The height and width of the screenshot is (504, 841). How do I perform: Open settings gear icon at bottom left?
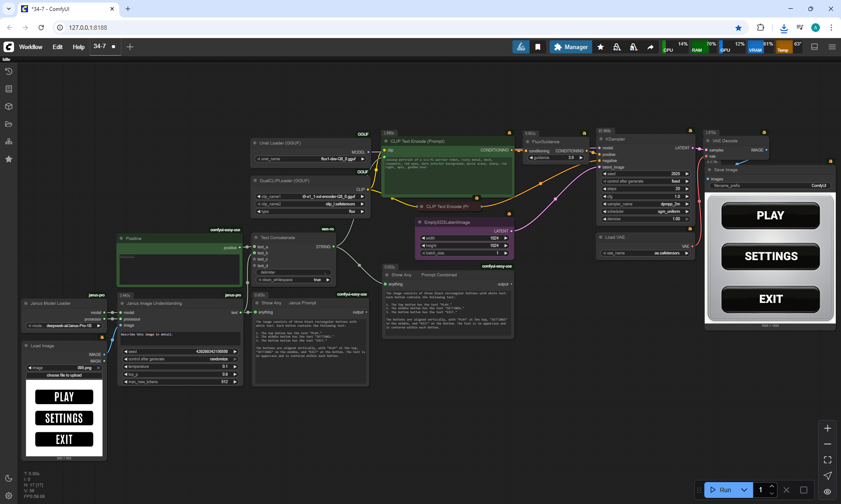(x=9, y=496)
